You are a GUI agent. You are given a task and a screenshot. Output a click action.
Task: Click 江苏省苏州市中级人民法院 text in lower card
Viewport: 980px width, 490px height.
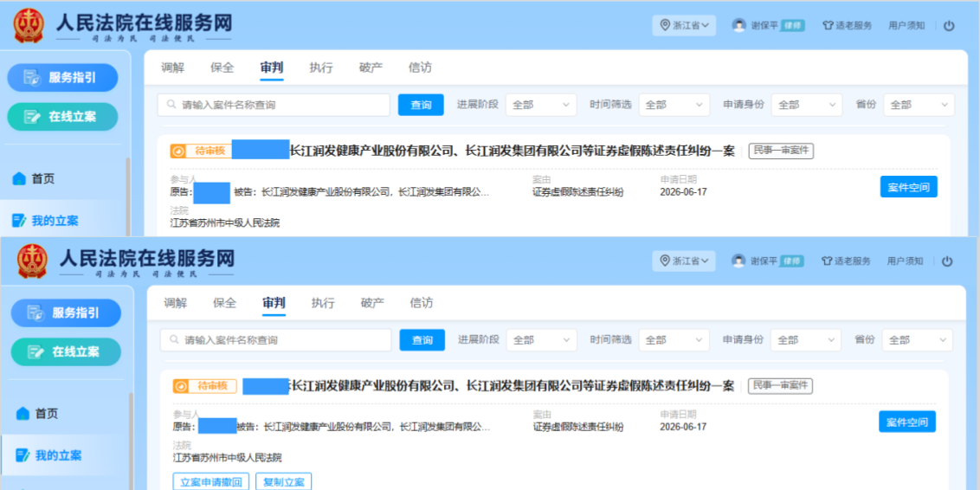228,458
